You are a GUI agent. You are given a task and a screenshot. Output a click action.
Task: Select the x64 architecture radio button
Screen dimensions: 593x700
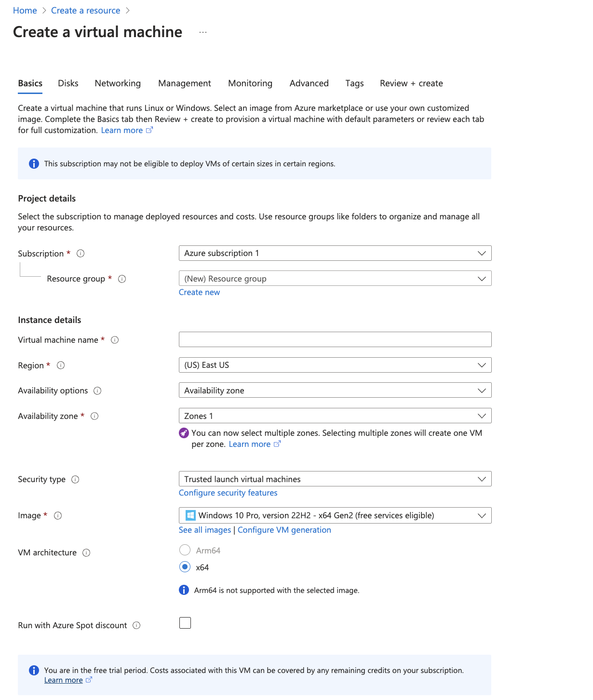click(x=185, y=567)
